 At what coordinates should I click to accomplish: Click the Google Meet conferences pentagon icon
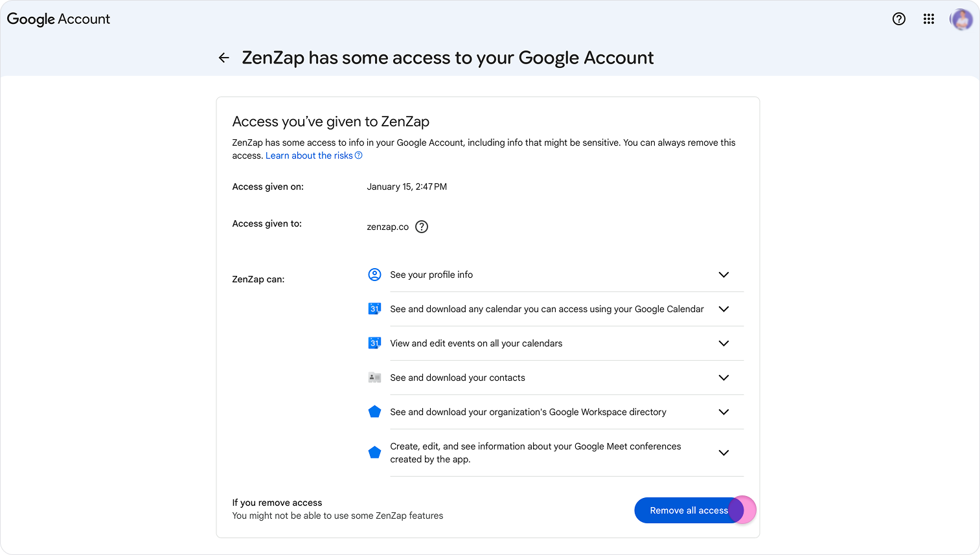[374, 453]
